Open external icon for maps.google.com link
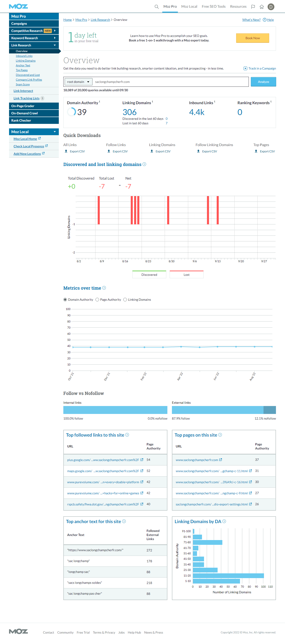The width and height of the screenshot is (285, 644). 142,471
